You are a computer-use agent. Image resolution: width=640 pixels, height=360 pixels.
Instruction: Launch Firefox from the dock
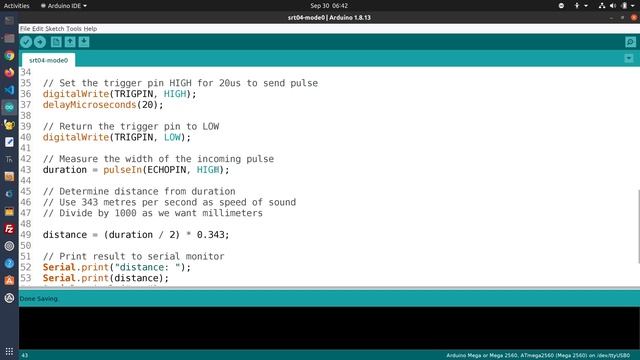pyautogui.click(x=9, y=73)
